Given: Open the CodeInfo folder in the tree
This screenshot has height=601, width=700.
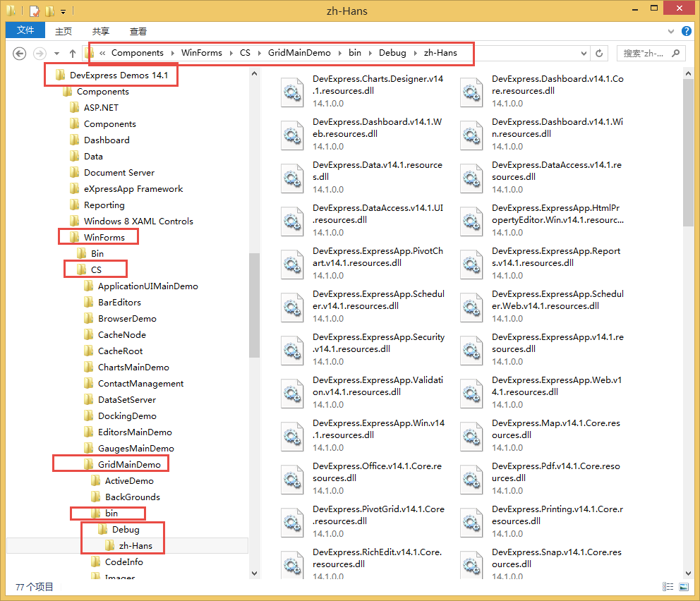Looking at the screenshot, I should click(x=124, y=561).
